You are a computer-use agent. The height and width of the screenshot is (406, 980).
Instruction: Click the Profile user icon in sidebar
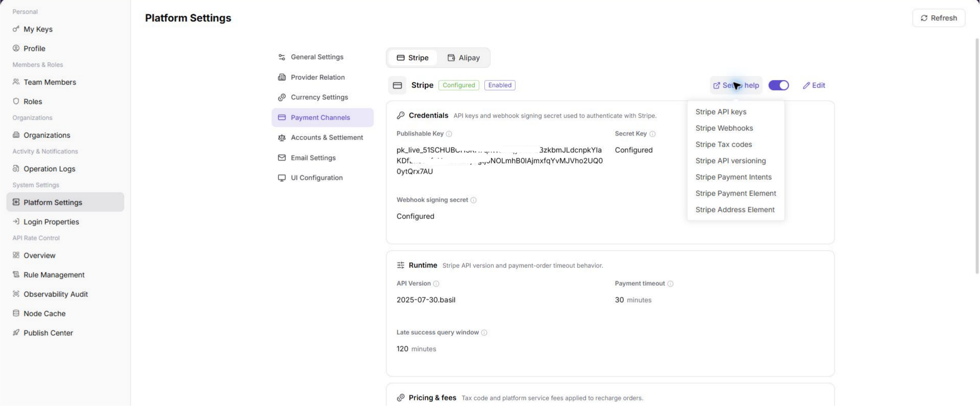pyautogui.click(x=16, y=48)
